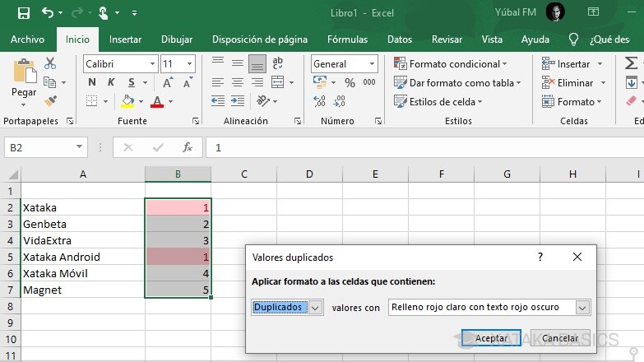Switch to the Insertar tab
Screen dimensions: 644x362
pos(125,39)
